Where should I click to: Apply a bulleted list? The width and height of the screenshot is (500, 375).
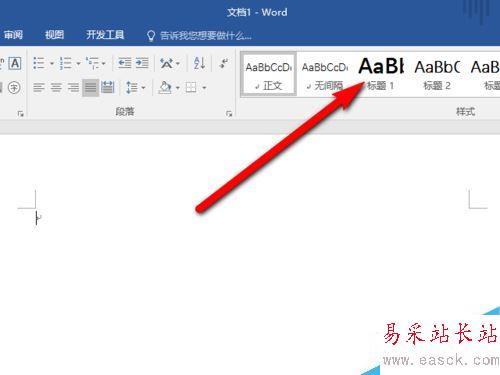[x=39, y=63]
